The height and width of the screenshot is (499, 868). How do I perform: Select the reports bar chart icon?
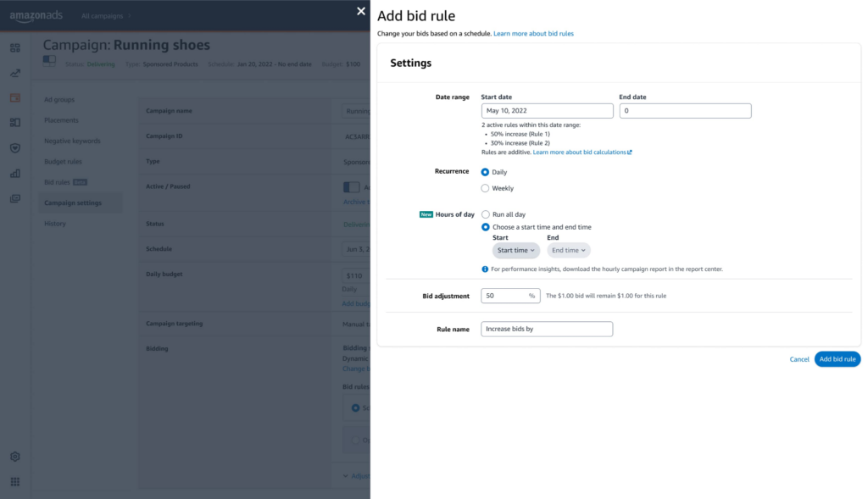pos(14,171)
